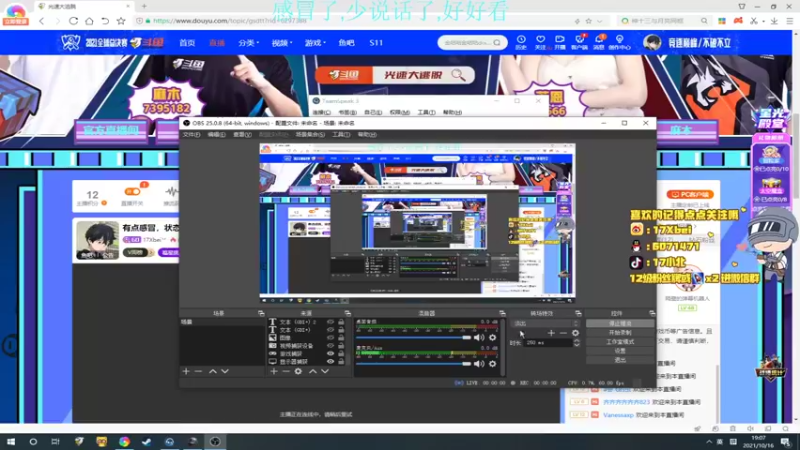The width and height of the screenshot is (800, 450).
Task: Open Douyu 消息 messages icon
Action: [599, 42]
